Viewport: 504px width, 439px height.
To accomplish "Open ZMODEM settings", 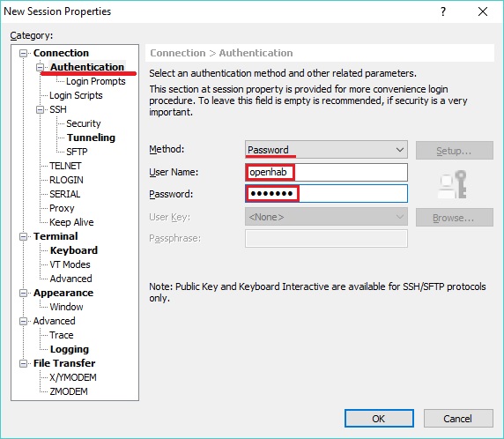I will (x=69, y=391).
